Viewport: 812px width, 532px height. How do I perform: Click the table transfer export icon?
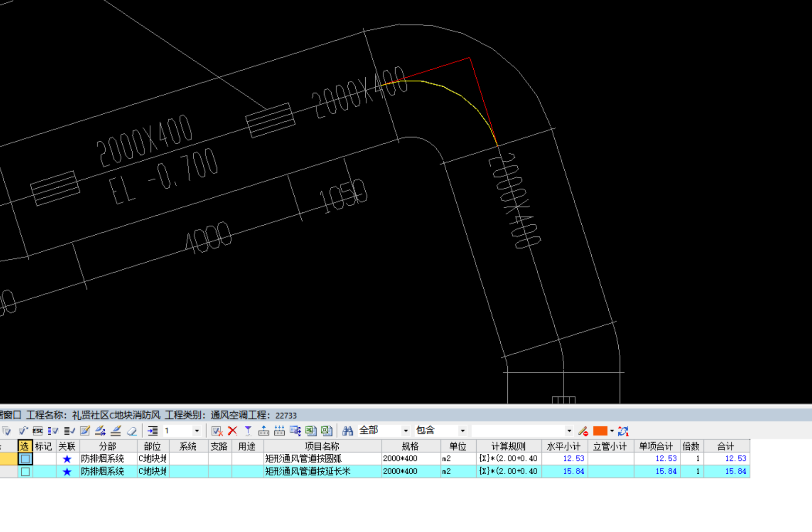tap(295, 431)
